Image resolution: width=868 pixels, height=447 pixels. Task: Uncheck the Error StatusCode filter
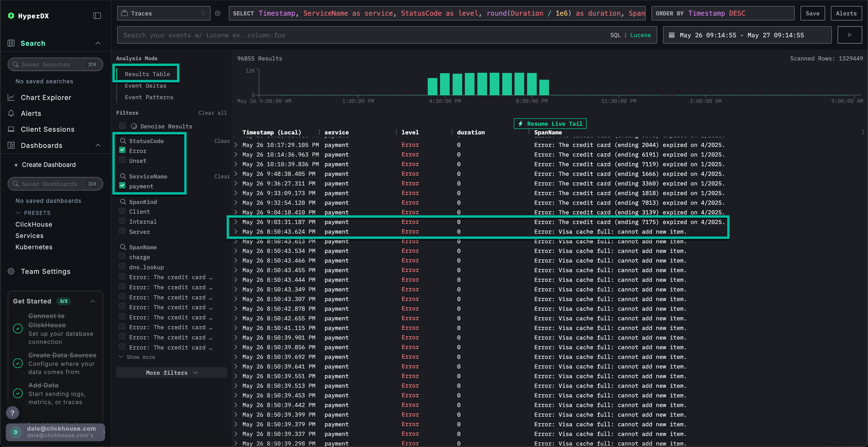[122, 150]
